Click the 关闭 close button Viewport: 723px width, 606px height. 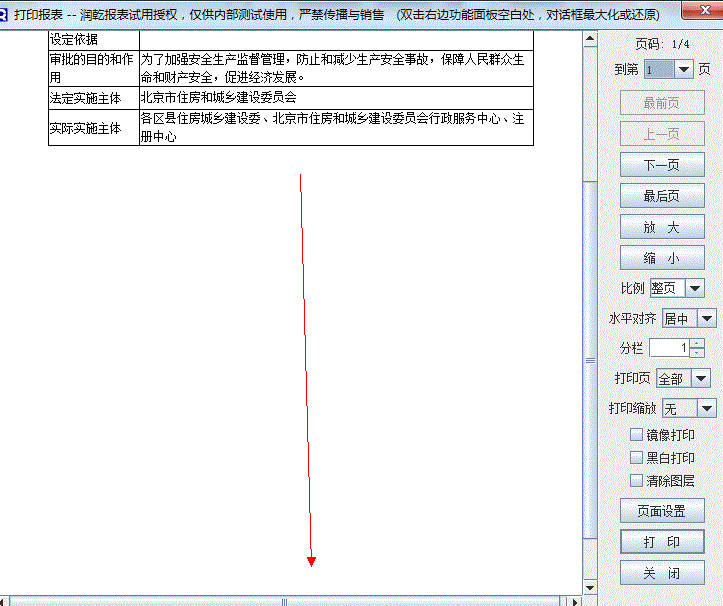point(662,573)
